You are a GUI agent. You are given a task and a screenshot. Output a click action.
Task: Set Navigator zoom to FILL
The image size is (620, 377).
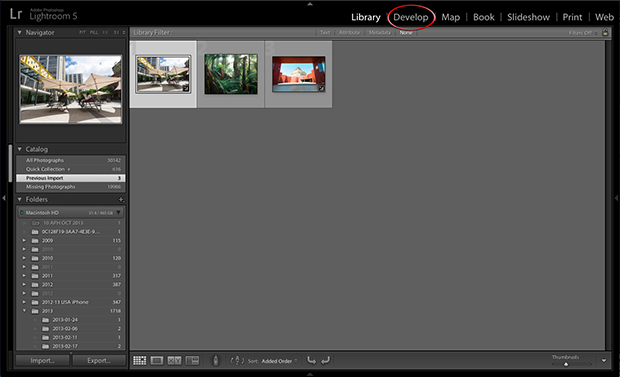(94, 32)
